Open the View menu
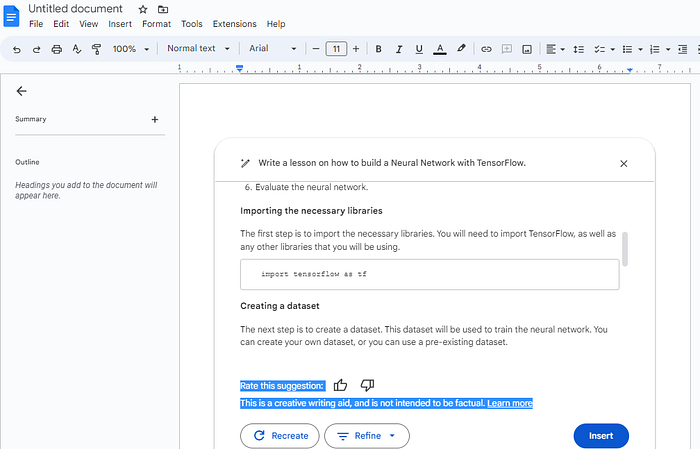700x449 pixels. point(88,24)
